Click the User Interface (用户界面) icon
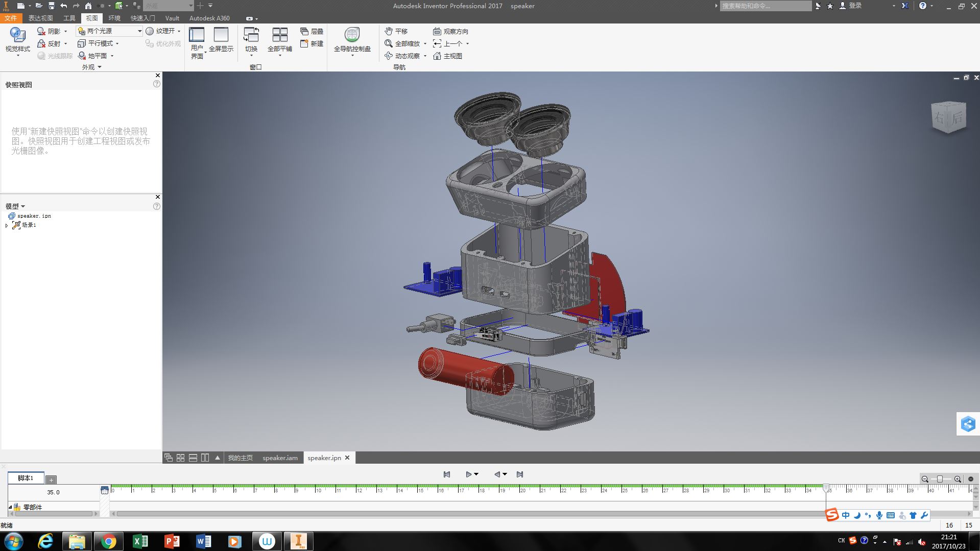 (197, 35)
